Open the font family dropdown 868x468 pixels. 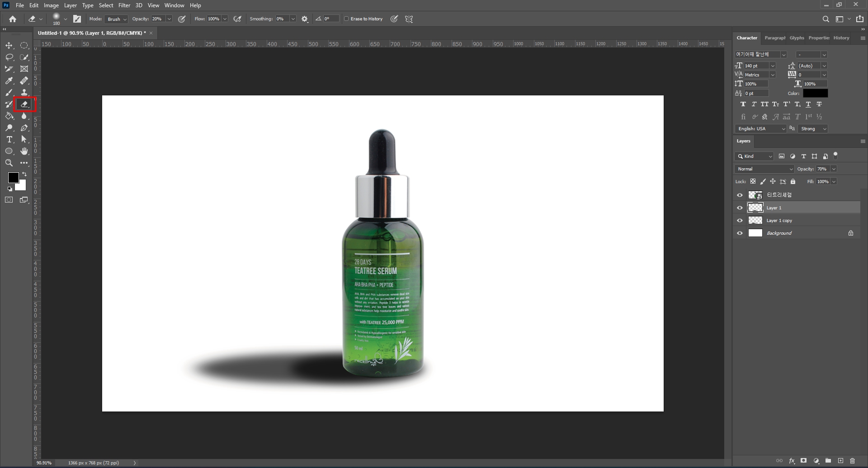coord(783,55)
